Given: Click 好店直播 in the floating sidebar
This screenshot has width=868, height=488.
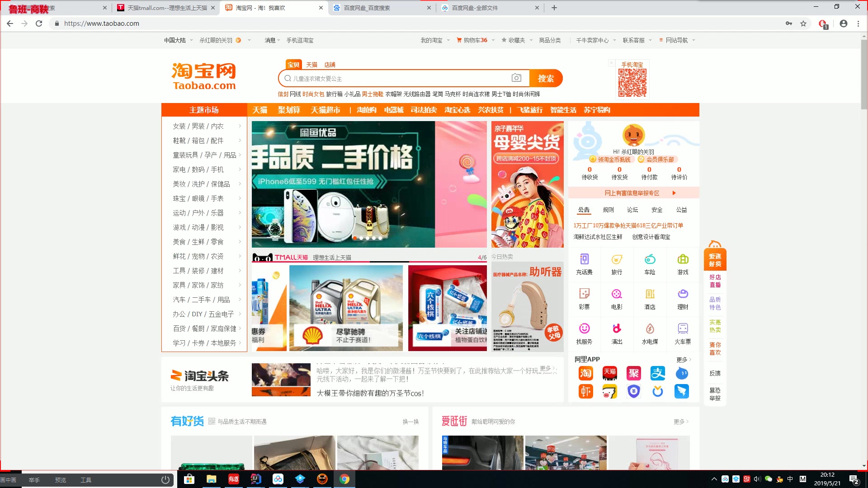Looking at the screenshot, I should pos(715,281).
